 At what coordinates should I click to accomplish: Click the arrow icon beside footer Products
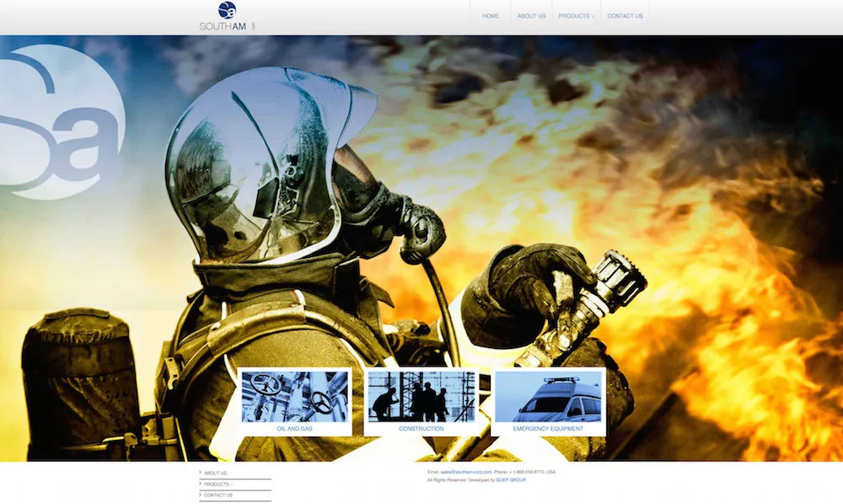tap(201, 485)
